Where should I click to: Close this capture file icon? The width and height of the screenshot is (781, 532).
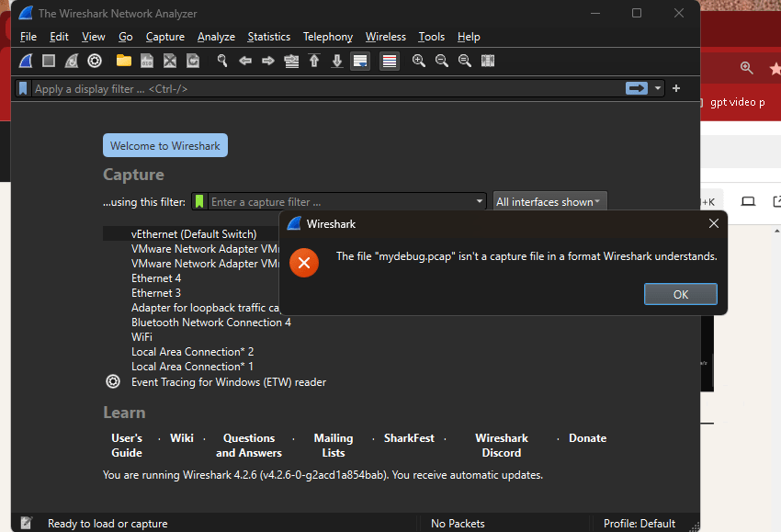(x=170, y=61)
